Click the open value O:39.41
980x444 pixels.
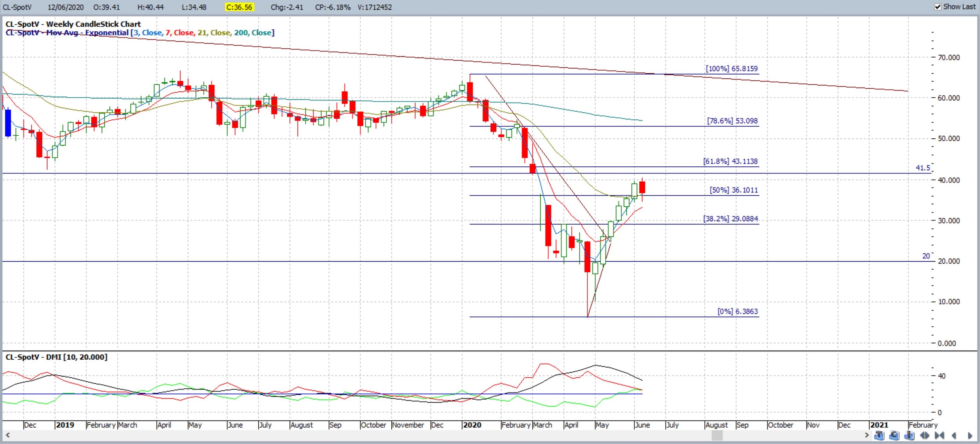[x=107, y=7]
